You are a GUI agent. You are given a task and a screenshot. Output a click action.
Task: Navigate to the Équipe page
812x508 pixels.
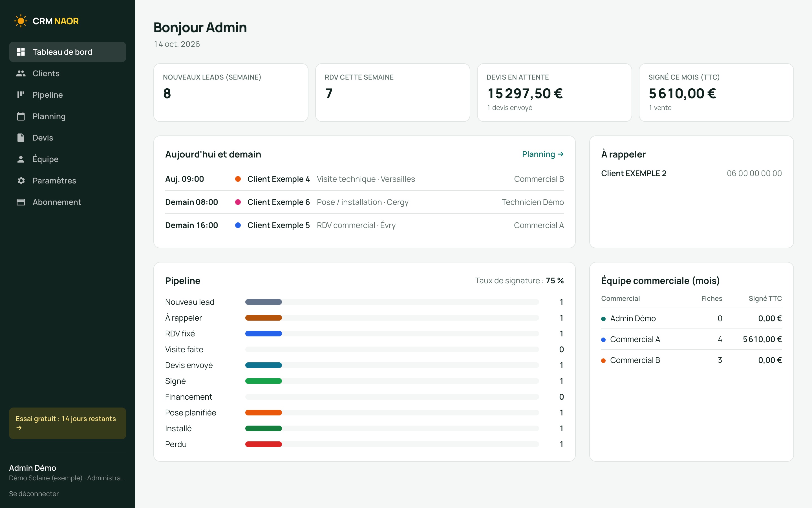(x=67, y=159)
